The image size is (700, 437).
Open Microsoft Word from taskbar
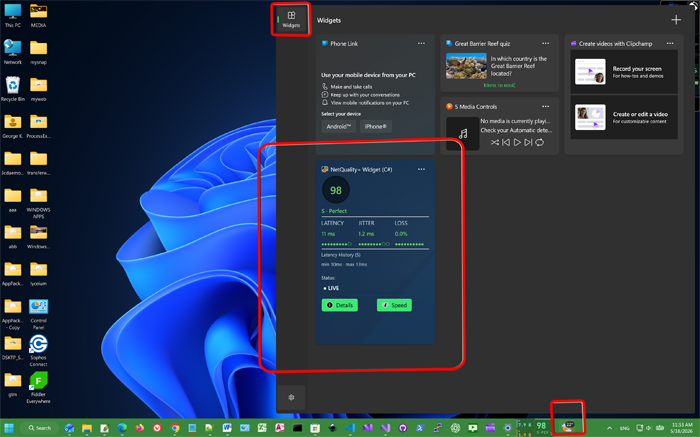coord(227,428)
